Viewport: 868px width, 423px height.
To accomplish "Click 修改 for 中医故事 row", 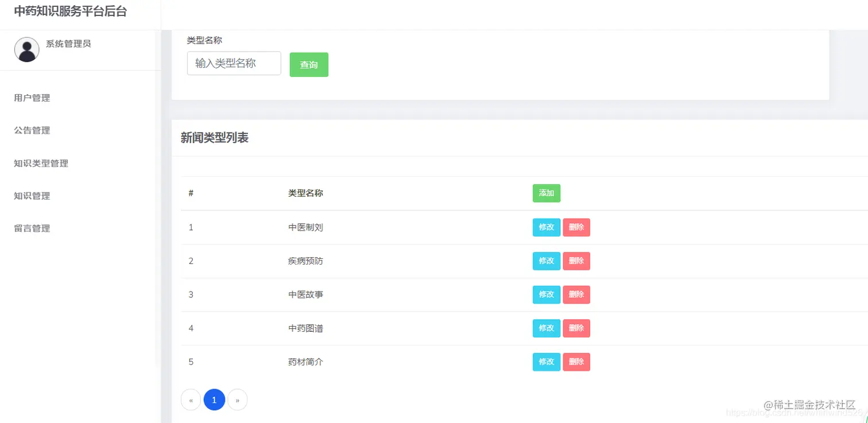I will coord(547,294).
